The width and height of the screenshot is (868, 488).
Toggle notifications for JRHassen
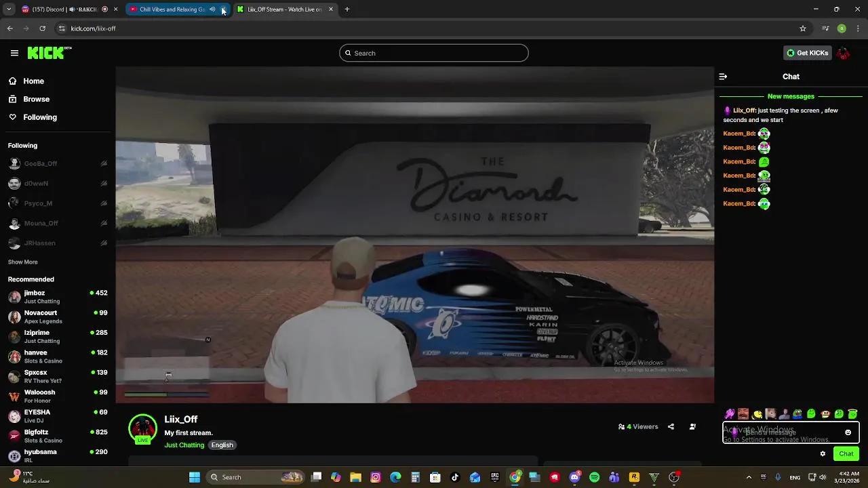pyautogui.click(x=104, y=243)
